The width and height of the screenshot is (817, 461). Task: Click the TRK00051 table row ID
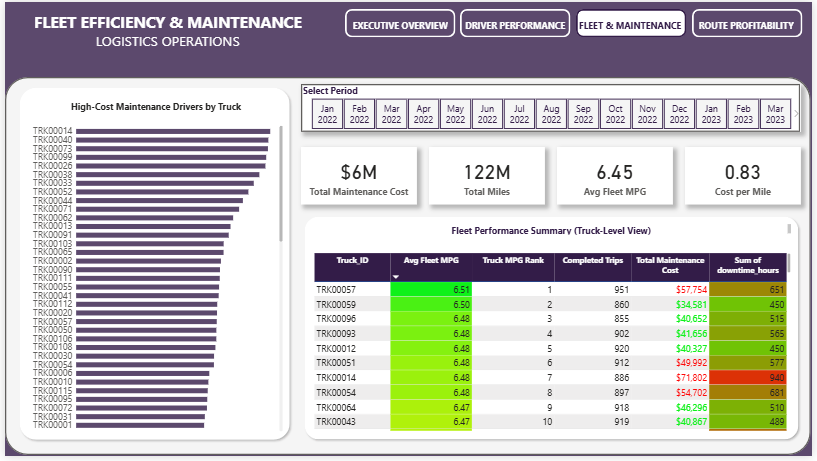click(336, 363)
